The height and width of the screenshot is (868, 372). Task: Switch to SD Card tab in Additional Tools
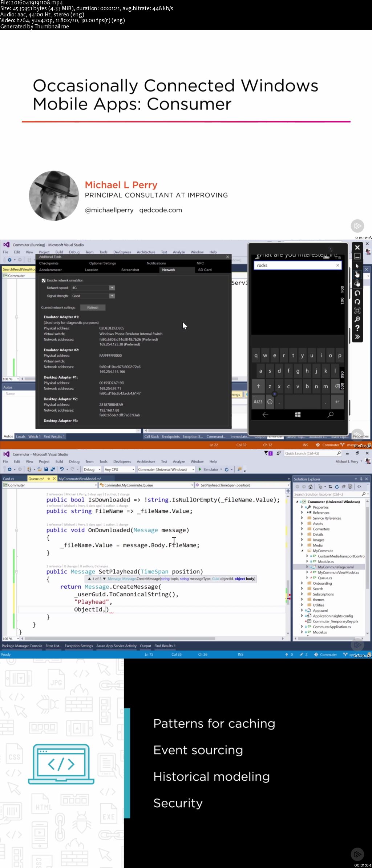(x=205, y=270)
